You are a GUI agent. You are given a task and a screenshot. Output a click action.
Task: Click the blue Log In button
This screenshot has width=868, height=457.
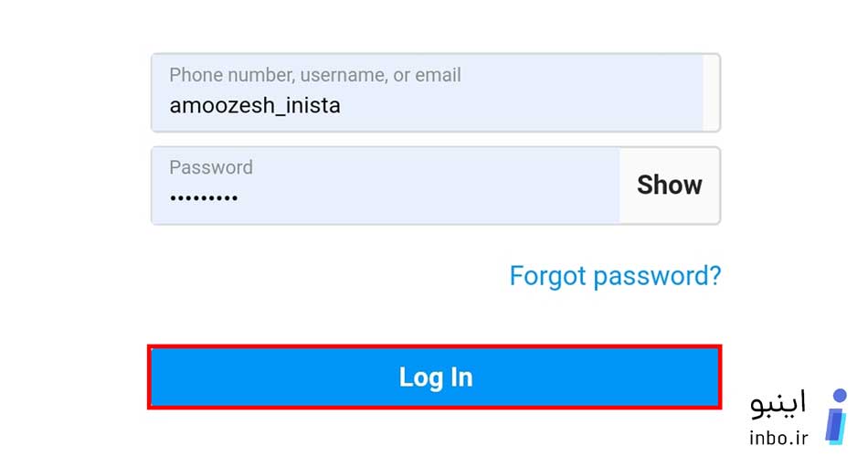point(435,377)
